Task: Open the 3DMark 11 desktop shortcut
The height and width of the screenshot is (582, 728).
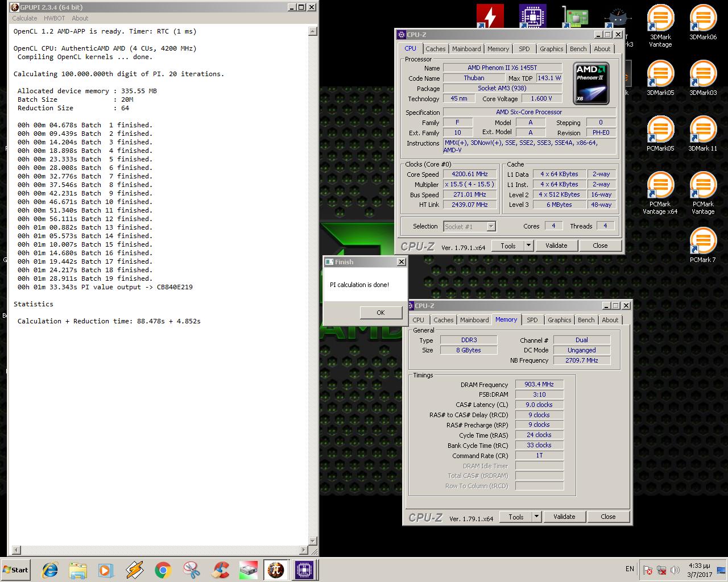Action: click(703, 134)
